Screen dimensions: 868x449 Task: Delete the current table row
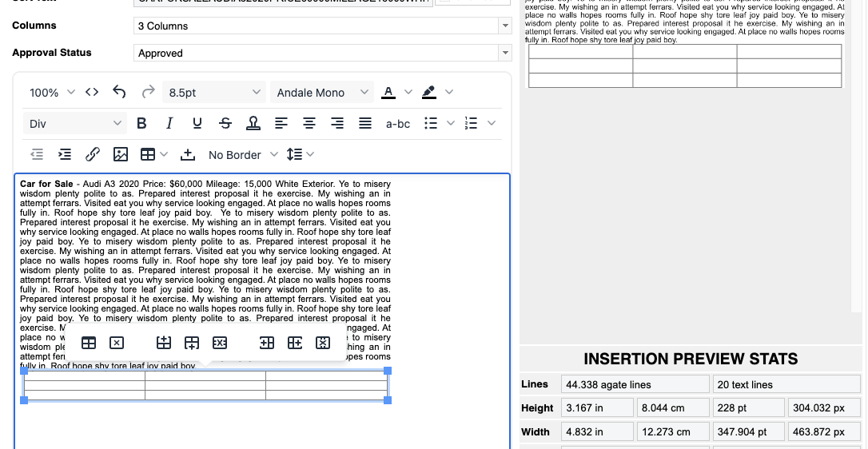pyautogui.click(x=220, y=343)
